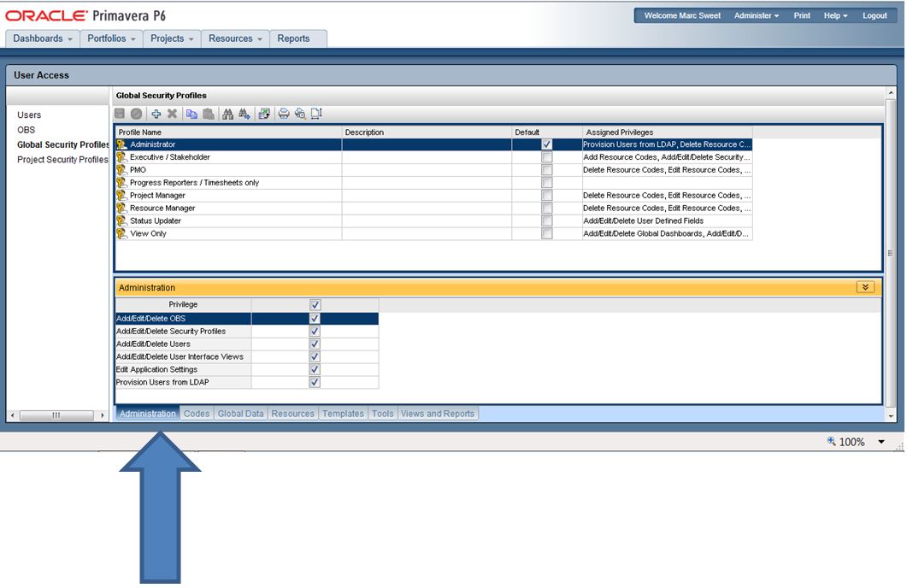Screen dimensions: 907x588
Task: Click the Description column header
Action: tap(427, 132)
